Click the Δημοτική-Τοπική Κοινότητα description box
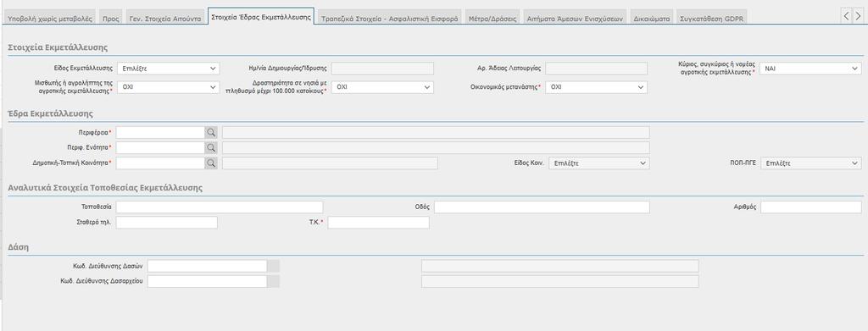This screenshot has height=331, width=868. (x=330, y=163)
